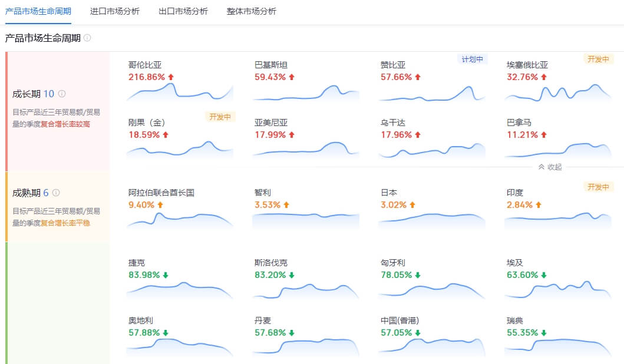Click 日本 trend sparkline chart
The width and height of the screenshot is (624, 364).
[x=432, y=220]
